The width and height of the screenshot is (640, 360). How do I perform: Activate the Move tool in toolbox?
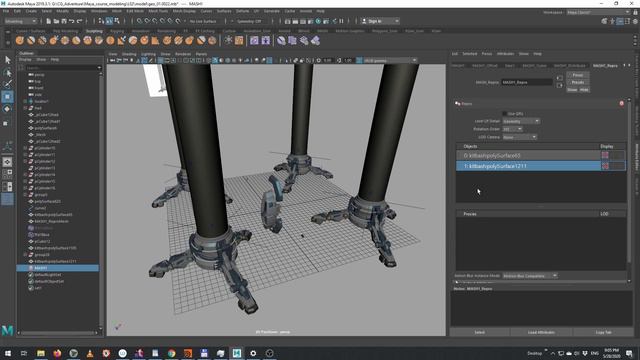coord(7,97)
